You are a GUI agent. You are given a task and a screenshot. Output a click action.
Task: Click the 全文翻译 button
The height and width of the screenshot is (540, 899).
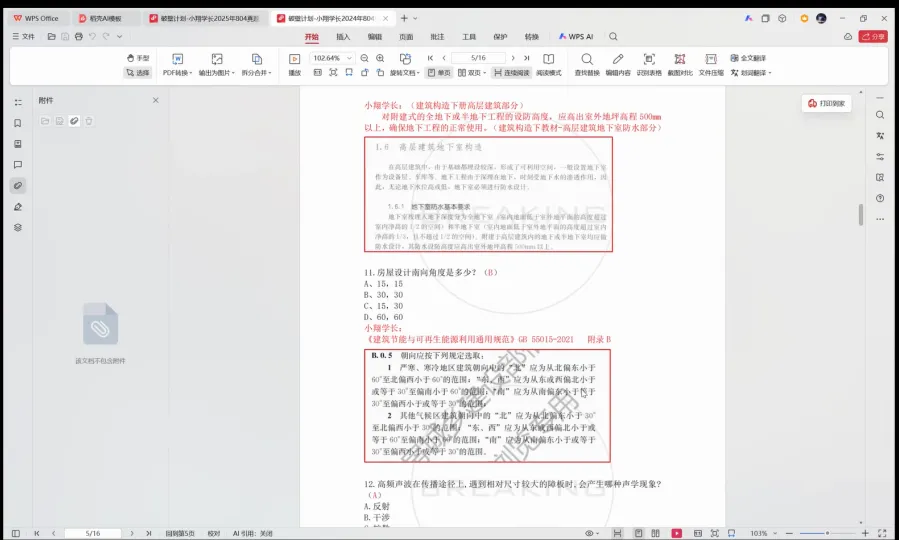click(x=748, y=58)
